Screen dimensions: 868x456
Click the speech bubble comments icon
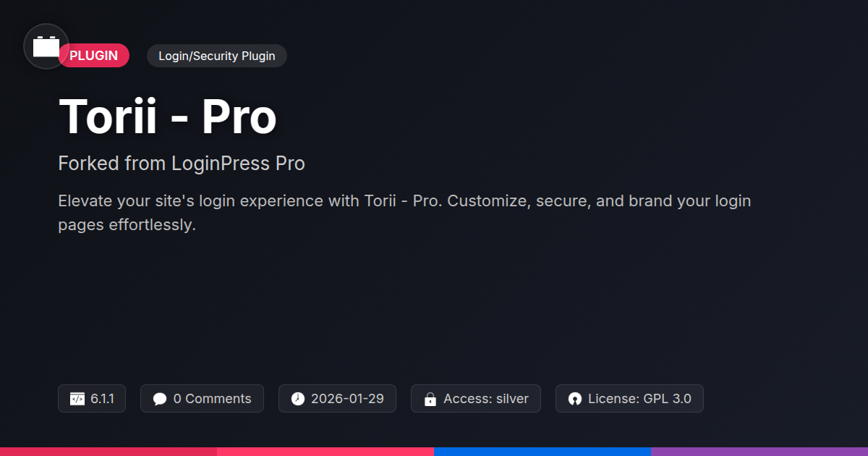coord(160,399)
